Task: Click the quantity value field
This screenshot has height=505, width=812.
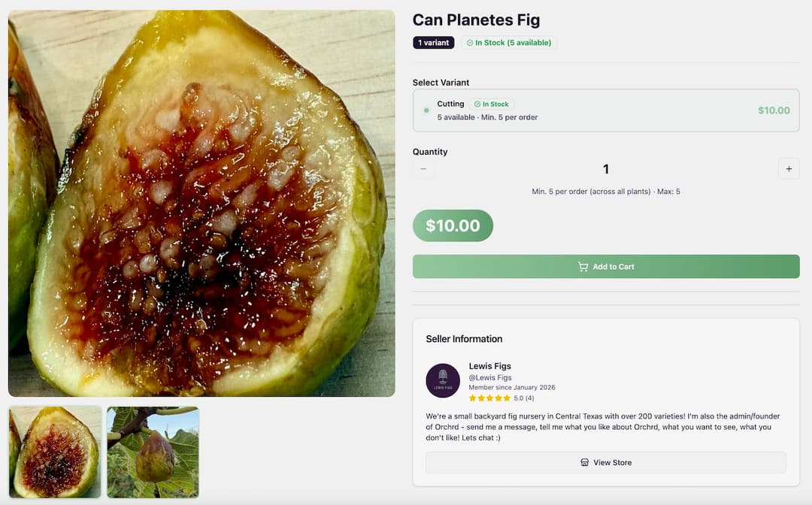Action: (606, 169)
